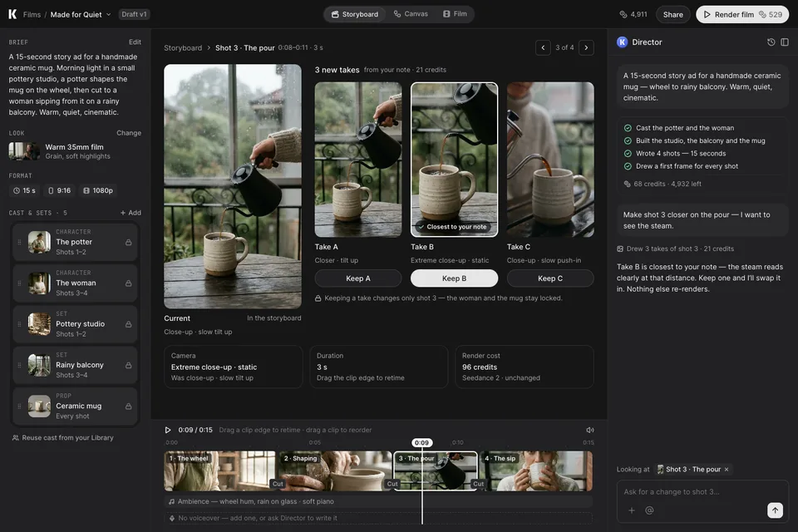
Task: Send the message with arrow button
Action: (775, 510)
